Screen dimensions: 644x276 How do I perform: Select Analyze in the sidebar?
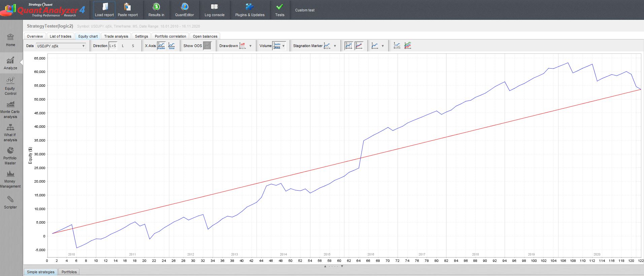pos(10,63)
